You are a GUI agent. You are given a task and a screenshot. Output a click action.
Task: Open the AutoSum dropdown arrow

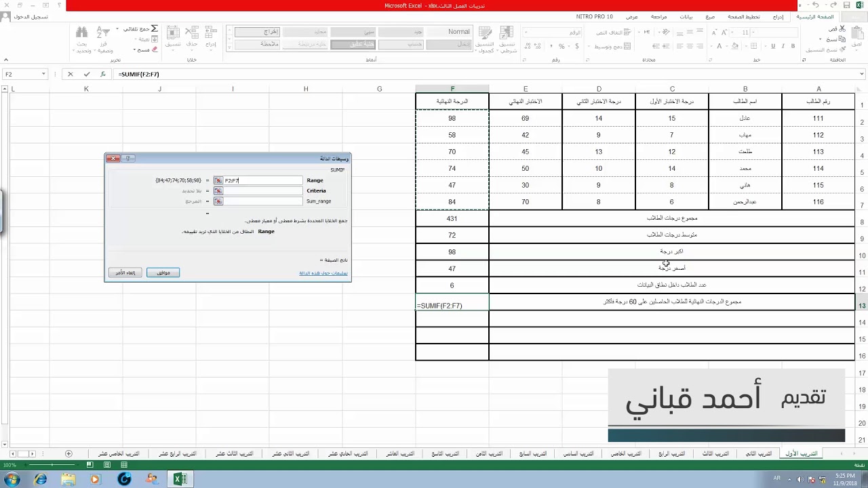[117, 28]
